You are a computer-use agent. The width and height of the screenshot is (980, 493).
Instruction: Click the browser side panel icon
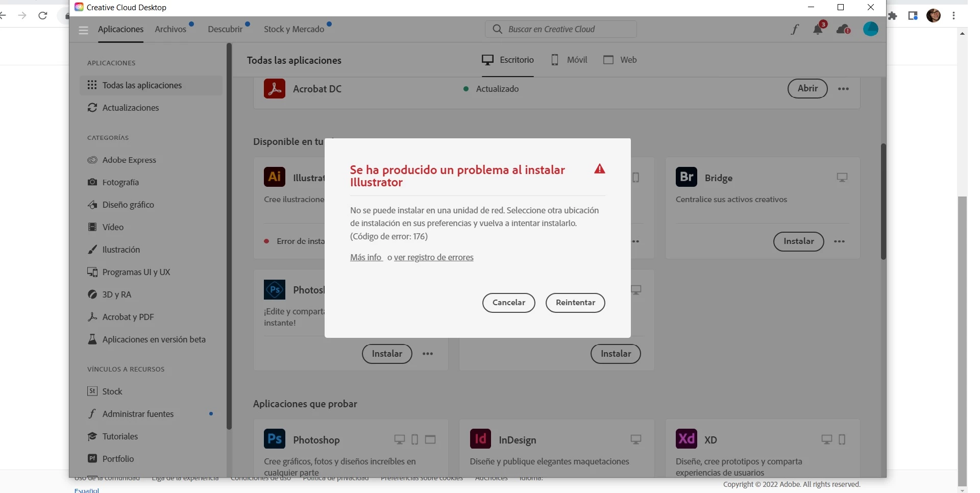coord(913,16)
